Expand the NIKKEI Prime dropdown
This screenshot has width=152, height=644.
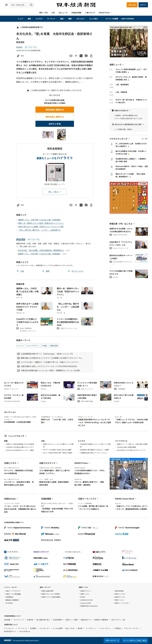pos(105,13)
